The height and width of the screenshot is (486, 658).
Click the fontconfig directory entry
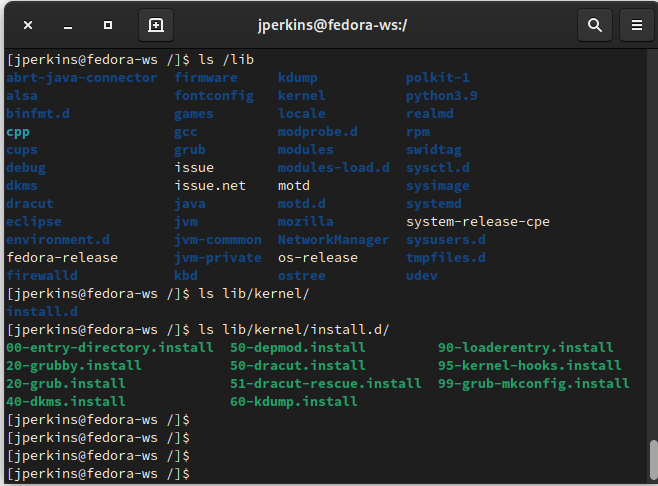tap(214, 96)
